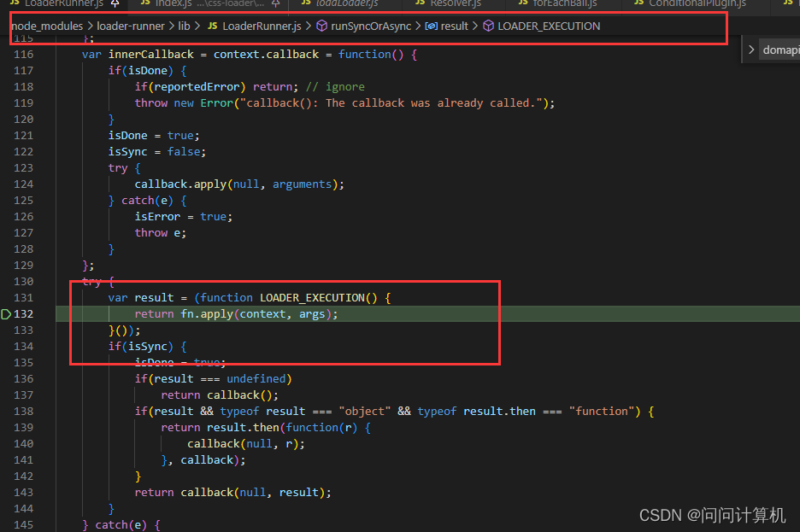Click "callback(null, r);" on line 140
The width and height of the screenshot is (800, 532).
click(x=246, y=444)
